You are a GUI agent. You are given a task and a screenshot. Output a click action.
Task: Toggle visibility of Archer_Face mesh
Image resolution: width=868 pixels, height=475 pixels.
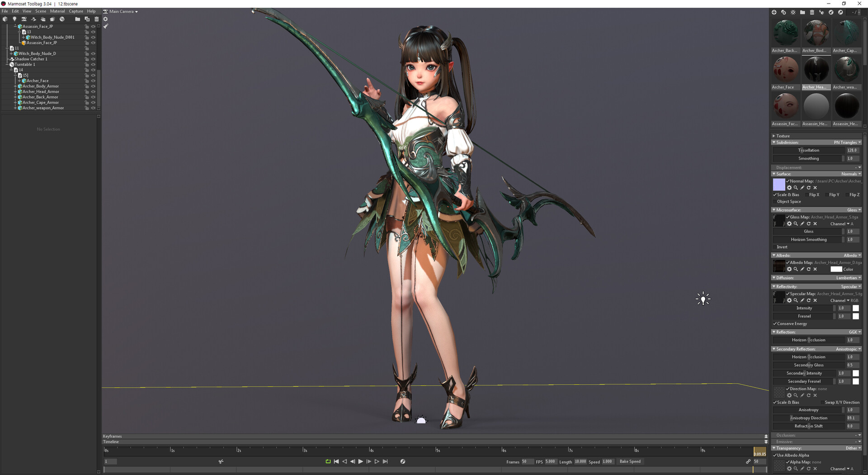coord(93,81)
